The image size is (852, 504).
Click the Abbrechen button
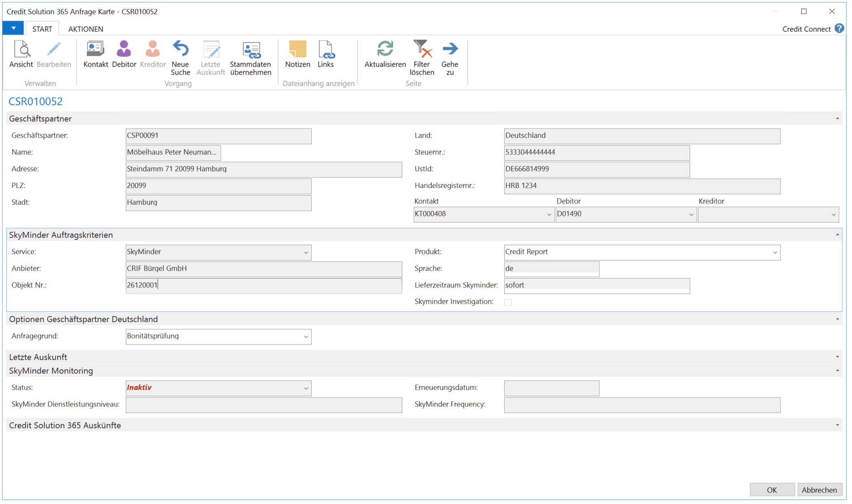point(819,490)
